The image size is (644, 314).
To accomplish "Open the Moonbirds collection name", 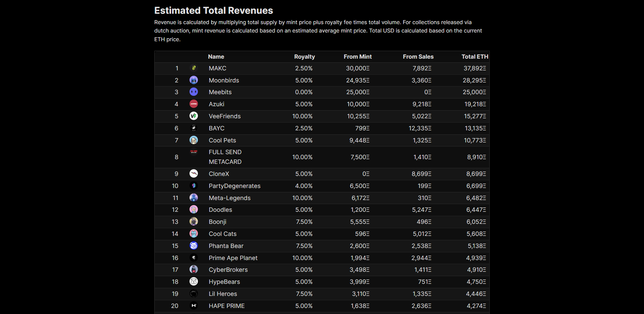I will [224, 80].
